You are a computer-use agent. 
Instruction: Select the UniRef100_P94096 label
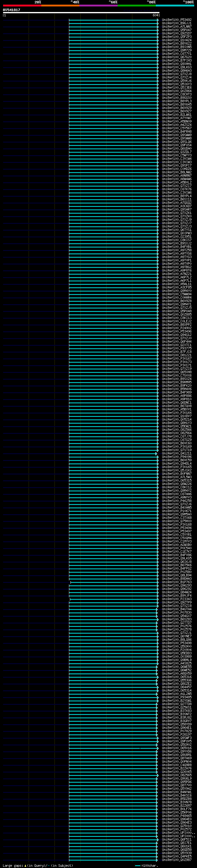[x=176, y=457]
